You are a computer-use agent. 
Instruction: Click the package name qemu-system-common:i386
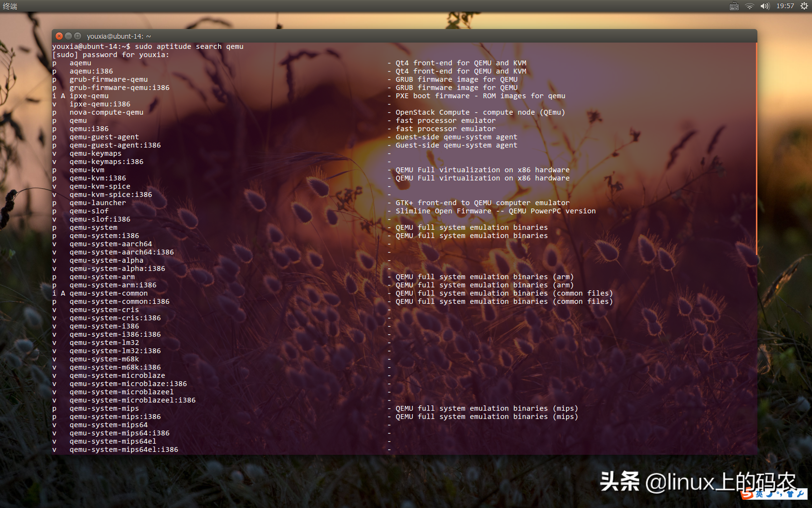point(119,301)
